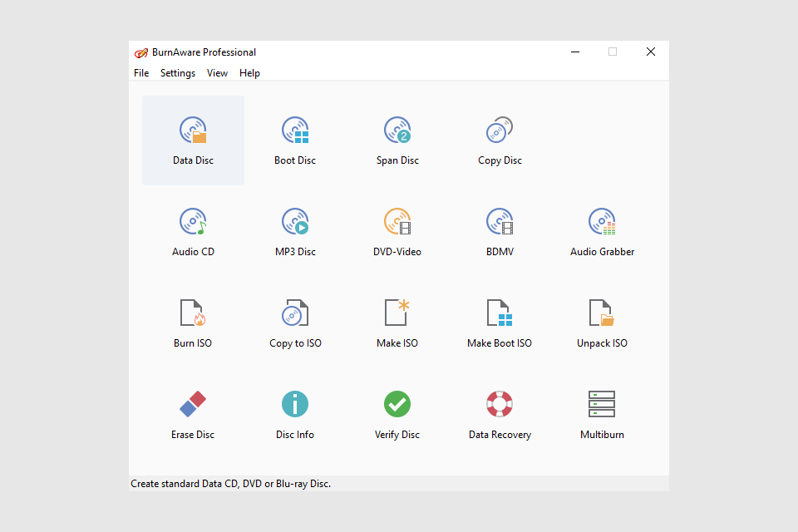Open the Settings menu
This screenshot has width=798, height=532.
[178, 73]
